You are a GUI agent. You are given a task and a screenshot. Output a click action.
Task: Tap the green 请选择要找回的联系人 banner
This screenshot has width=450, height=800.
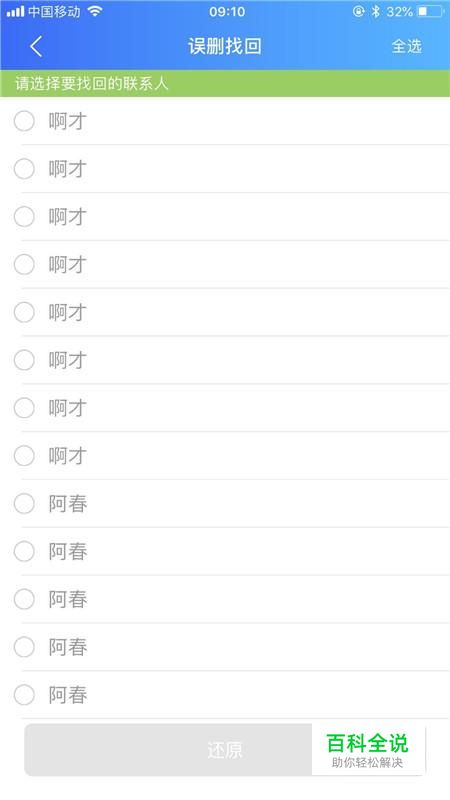point(225,83)
